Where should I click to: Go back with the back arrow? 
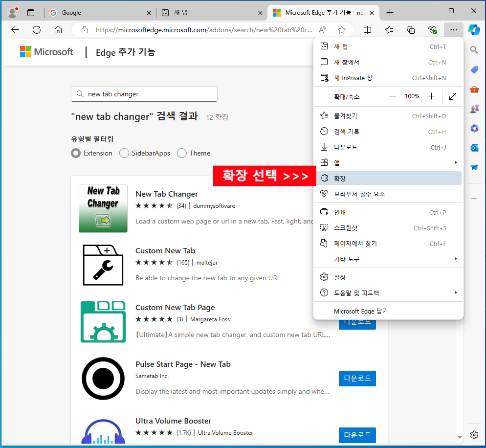coord(15,30)
